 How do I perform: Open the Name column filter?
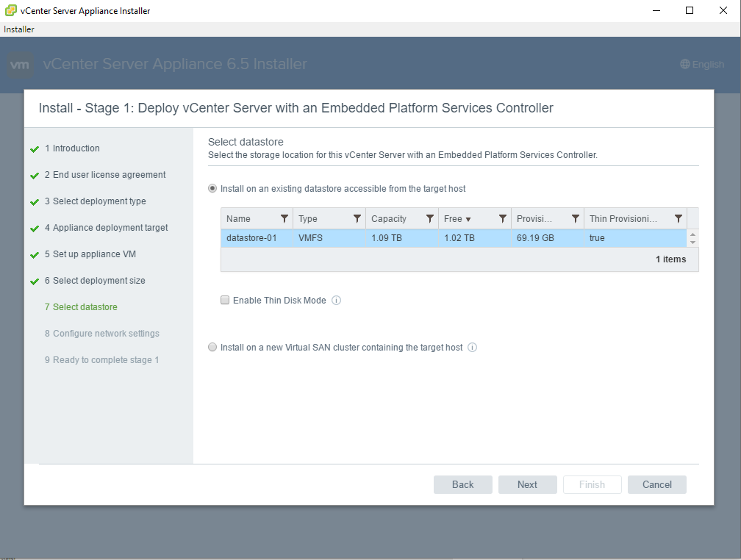(284, 219)
